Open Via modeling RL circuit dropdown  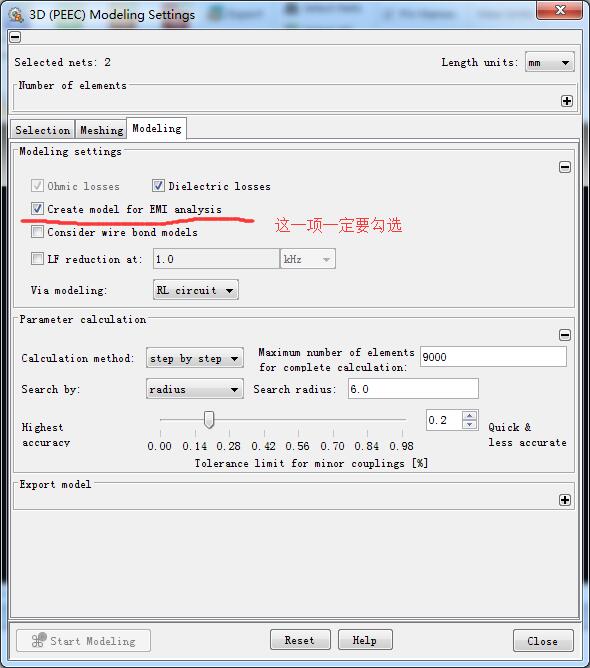(x=196, y=290)
